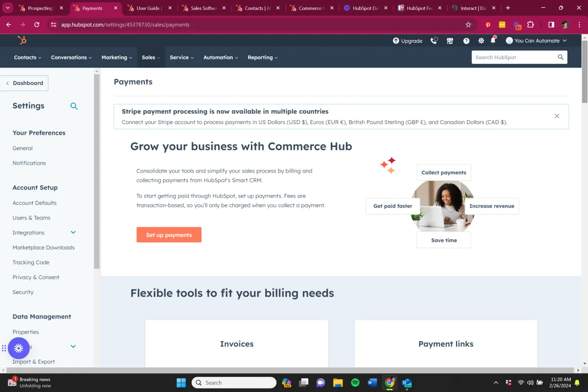Open the Reporting navigation menu
588x392 pixels.
tap(263, 57)
